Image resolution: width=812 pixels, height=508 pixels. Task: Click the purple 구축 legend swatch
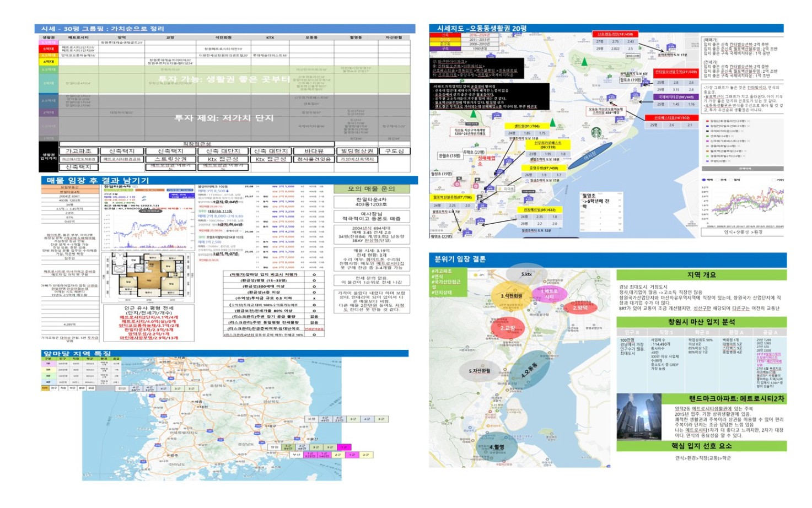[445, 48]
